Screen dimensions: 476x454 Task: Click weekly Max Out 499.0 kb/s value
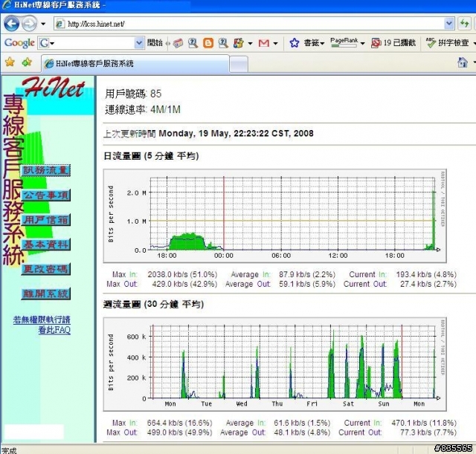coord(180,432)
